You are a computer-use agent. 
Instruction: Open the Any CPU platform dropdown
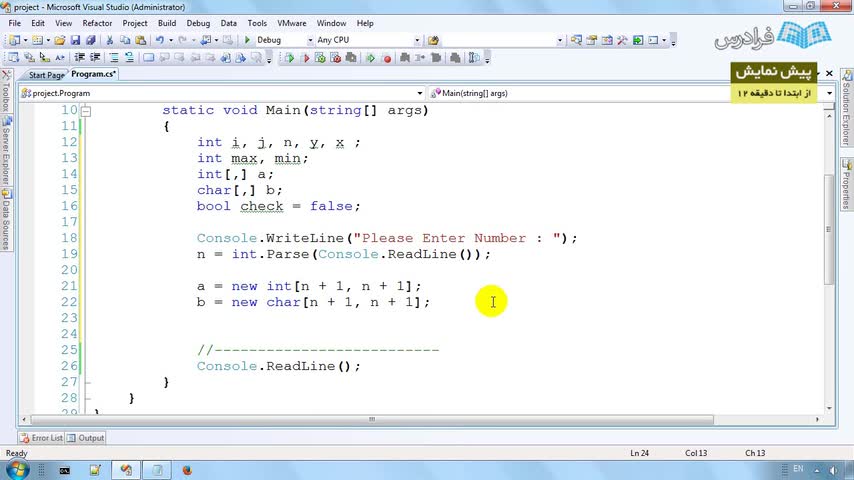pyautogui.click(x=417, y=40)
